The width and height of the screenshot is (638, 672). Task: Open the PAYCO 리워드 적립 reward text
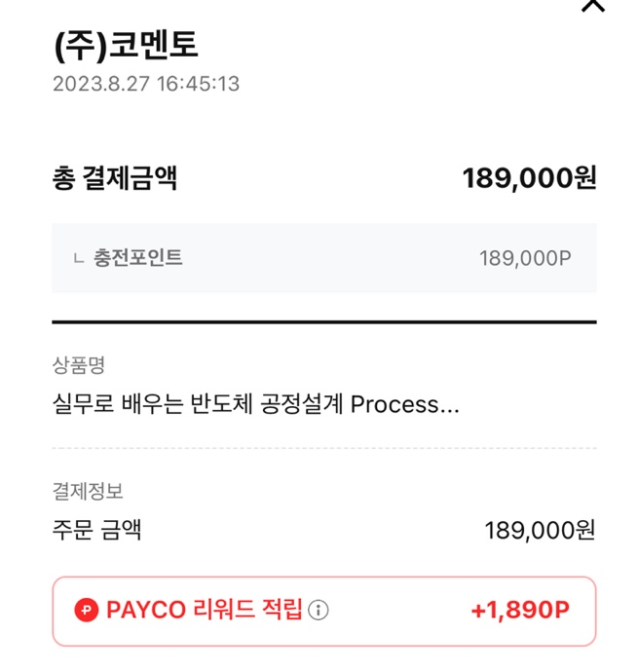(204, 611)
